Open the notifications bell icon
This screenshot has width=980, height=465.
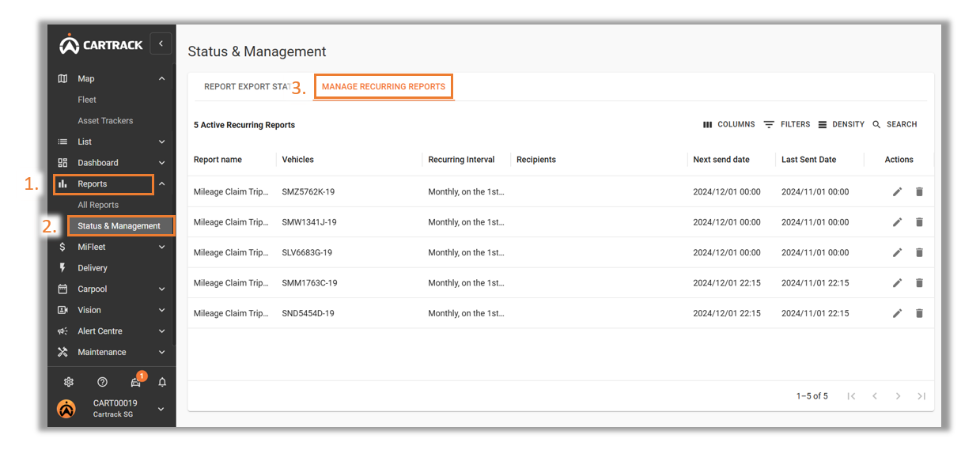click(162, 382)
